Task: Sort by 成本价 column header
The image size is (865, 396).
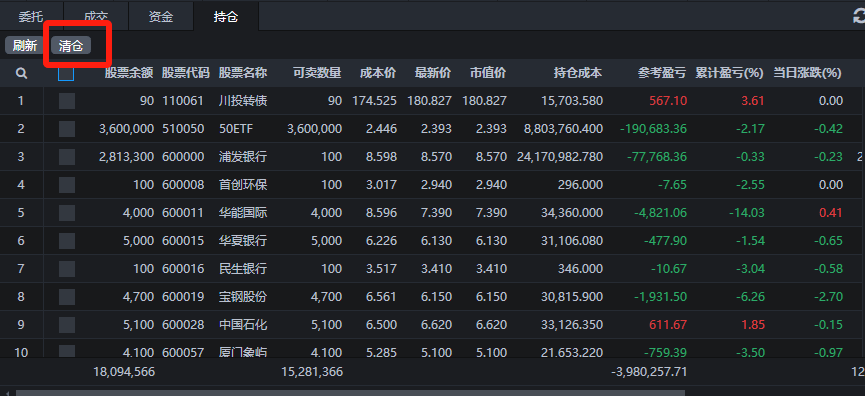Action: (378, 73)
